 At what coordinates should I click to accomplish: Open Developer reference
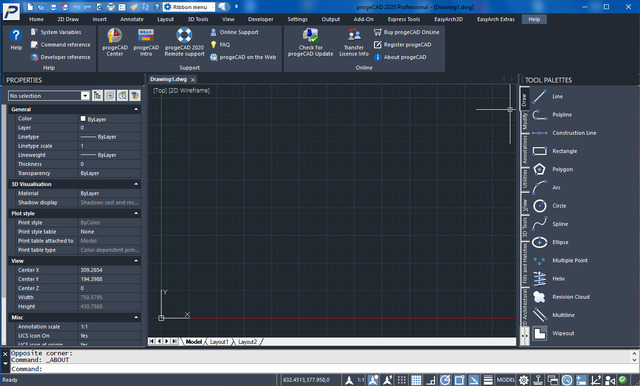pyautogui.click(x=60, y=58)
